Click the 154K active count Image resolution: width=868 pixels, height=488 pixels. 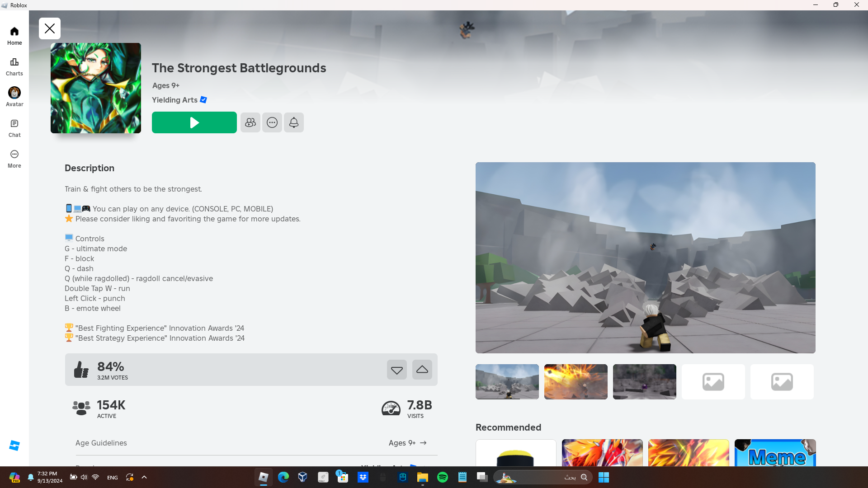click(111, 405)
